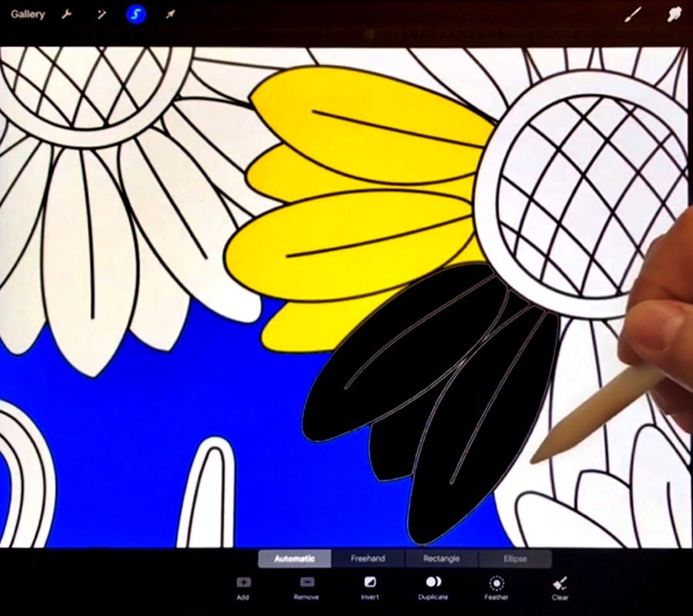Screen dimensions: 693x616
Task: Open the Brush tool
Action: click(x=631, y=14)
